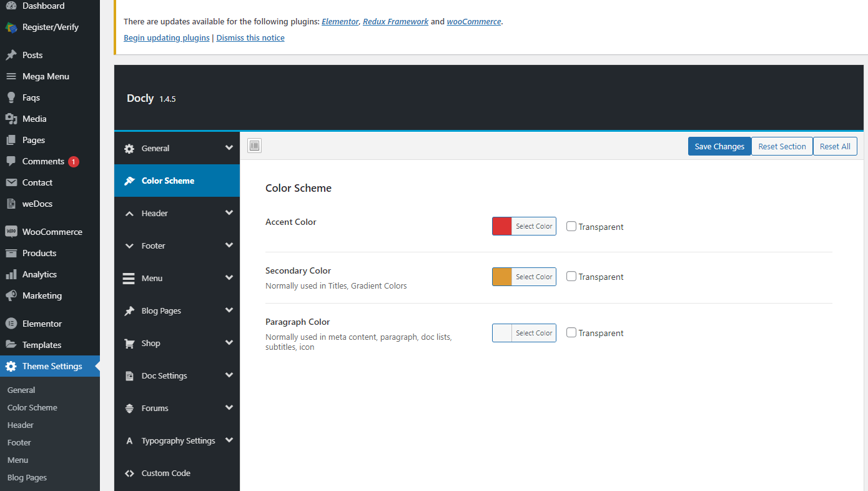
Task: Click the Custom Code brackets icon
Action: coord(129,473)
